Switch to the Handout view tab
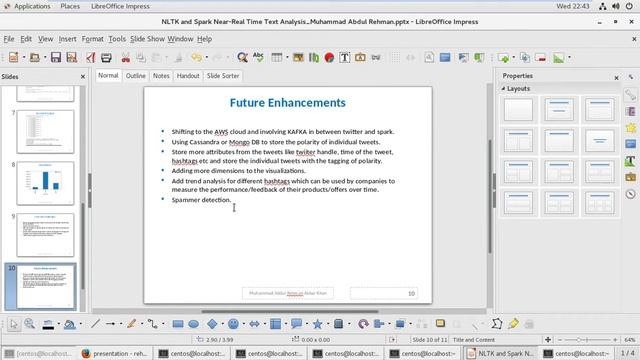The width and height of the screenshot is (640, 360). point(188,76)
